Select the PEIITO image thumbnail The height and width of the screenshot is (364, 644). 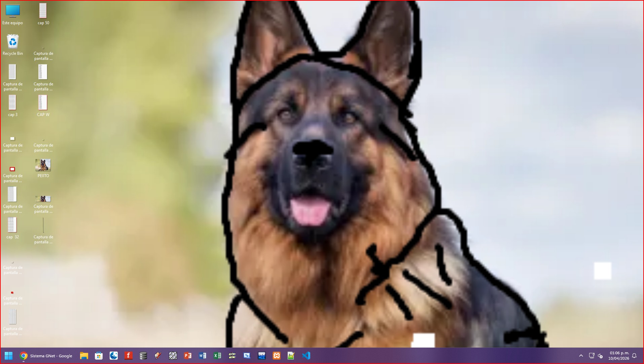tap(43, 167)
